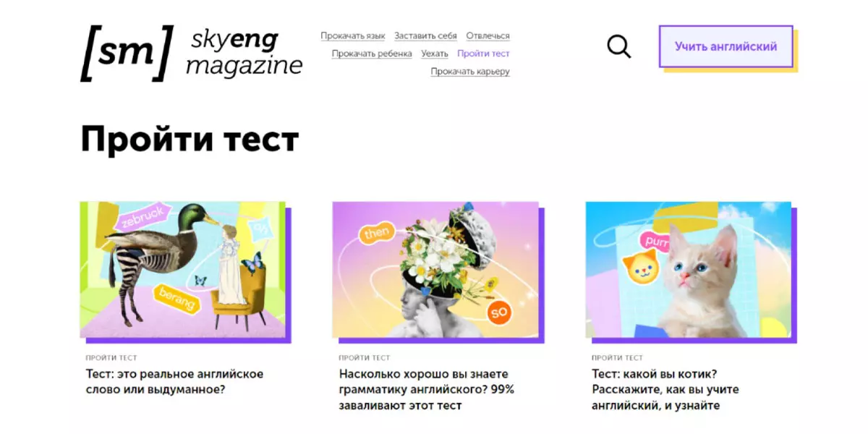The width and height of the screenshot is (868, 434).
Task: Select the Отвлечься navigation item
Action: click(x=488, y=36)
